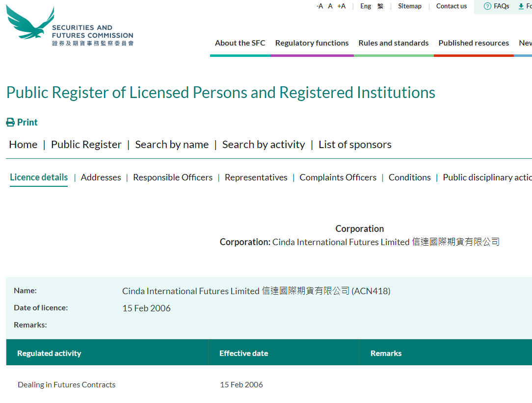The image size is (532, 403).
Task: Switch to the Representatives tab
Action: 256,177
